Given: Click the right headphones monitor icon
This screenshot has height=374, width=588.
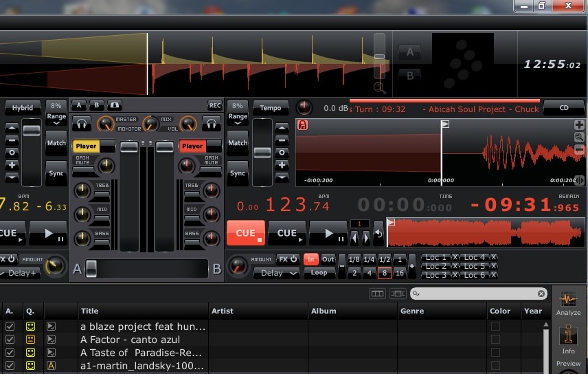Looking at the screenshot, I should [x=211, y=124].
